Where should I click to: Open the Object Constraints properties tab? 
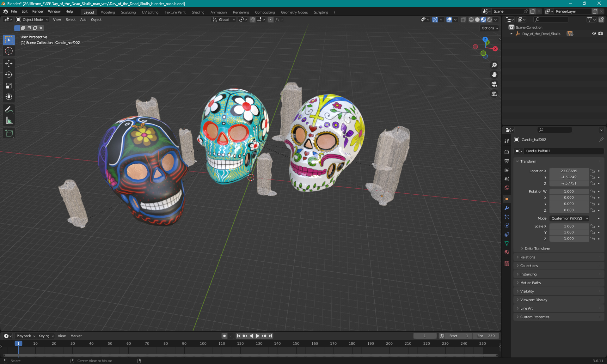[507, 234]
